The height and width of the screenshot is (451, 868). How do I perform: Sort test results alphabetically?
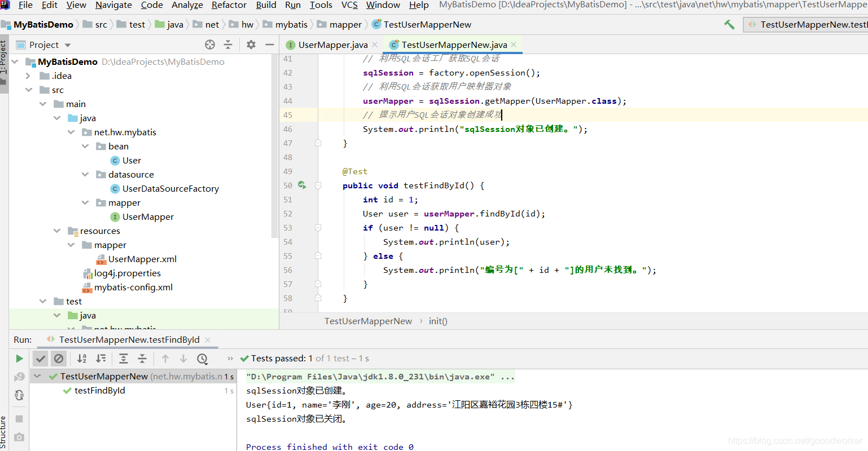pos(82,359)
